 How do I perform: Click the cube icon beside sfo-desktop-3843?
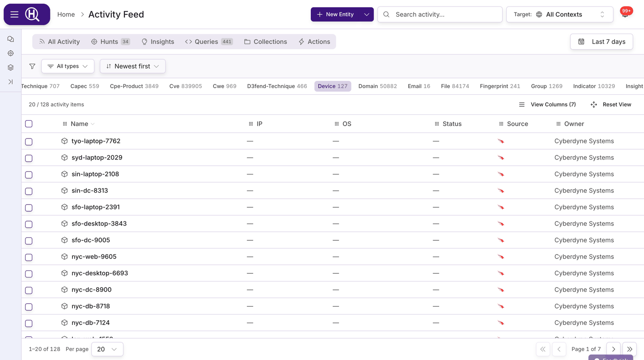click(x=64, y=224)
